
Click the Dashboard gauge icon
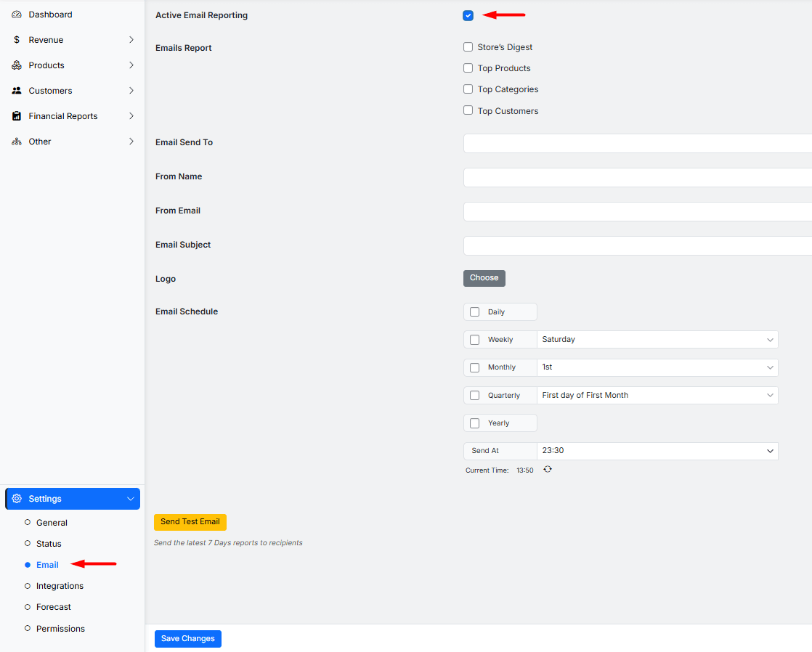click(x=17, y=15)
